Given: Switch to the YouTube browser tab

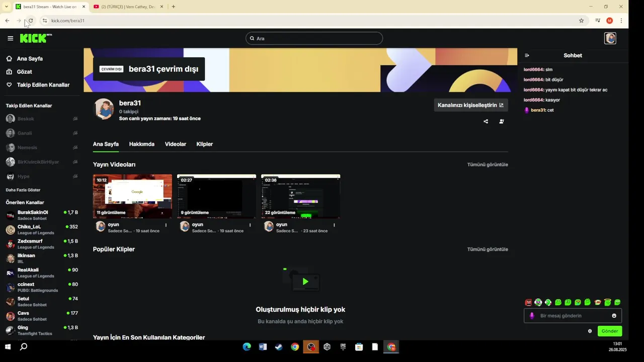Looking at the screenshot, I should click(x=128, y=7).
